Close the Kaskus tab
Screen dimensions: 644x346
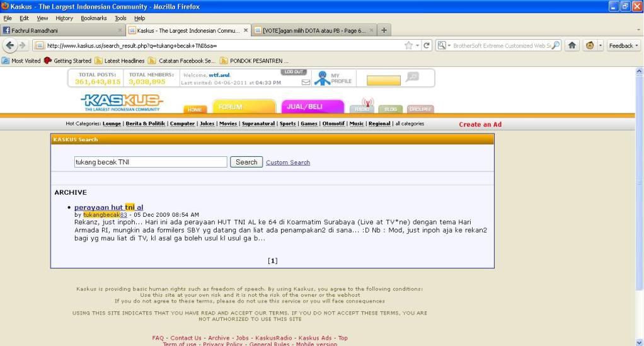click(246, 30)
